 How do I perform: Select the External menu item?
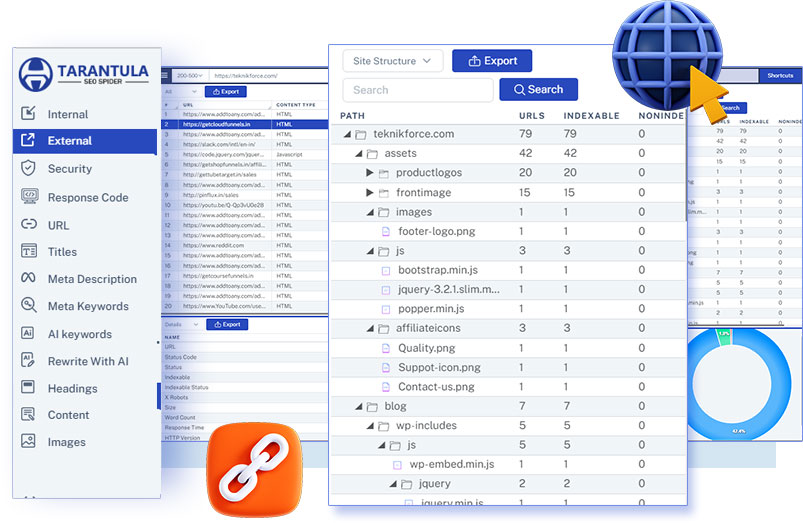click(85, 141)
